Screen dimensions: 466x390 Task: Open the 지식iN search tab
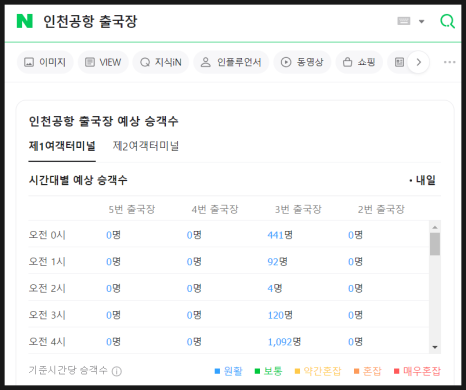point(161,62)
